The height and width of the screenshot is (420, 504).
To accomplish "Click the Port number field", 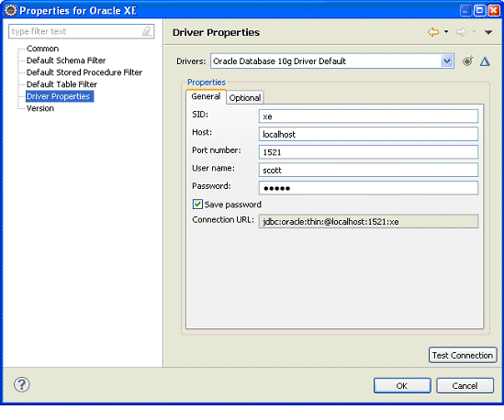I will coord(368,152).
